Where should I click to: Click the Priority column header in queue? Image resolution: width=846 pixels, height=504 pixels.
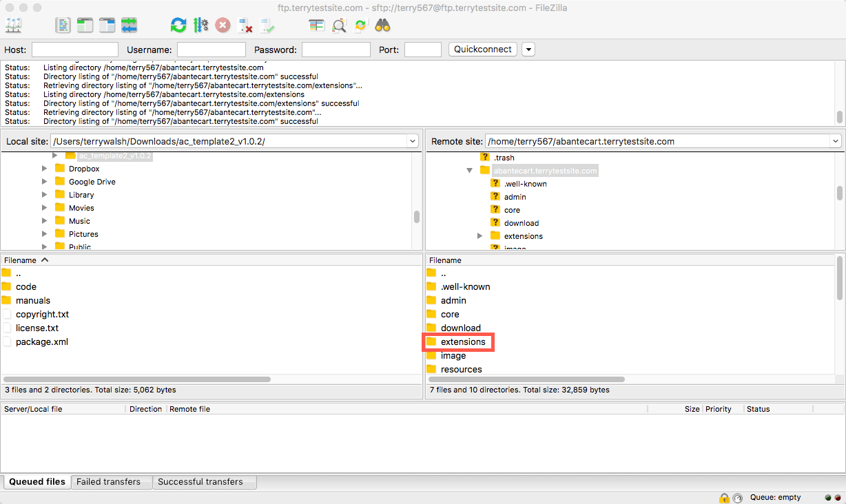click(723, 409)
